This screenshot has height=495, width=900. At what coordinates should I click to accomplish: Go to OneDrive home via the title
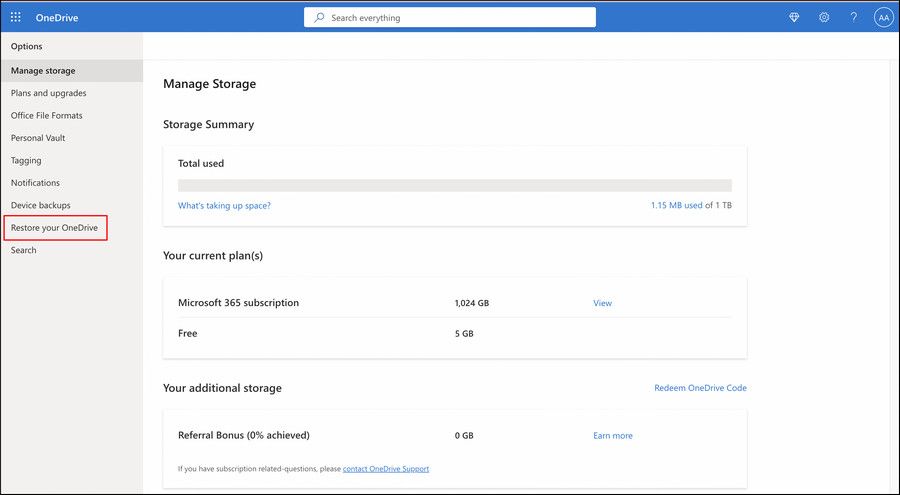tap(57, 18)
